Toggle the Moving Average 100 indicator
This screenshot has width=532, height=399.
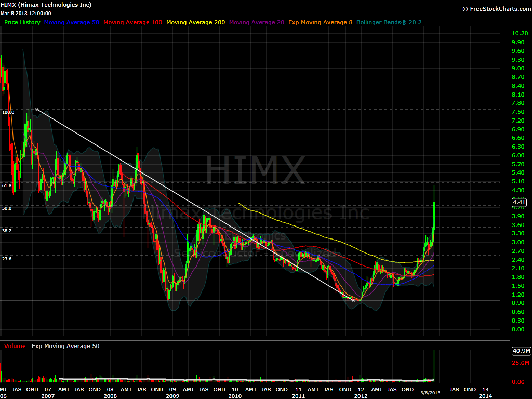click(x=132, y=22)
